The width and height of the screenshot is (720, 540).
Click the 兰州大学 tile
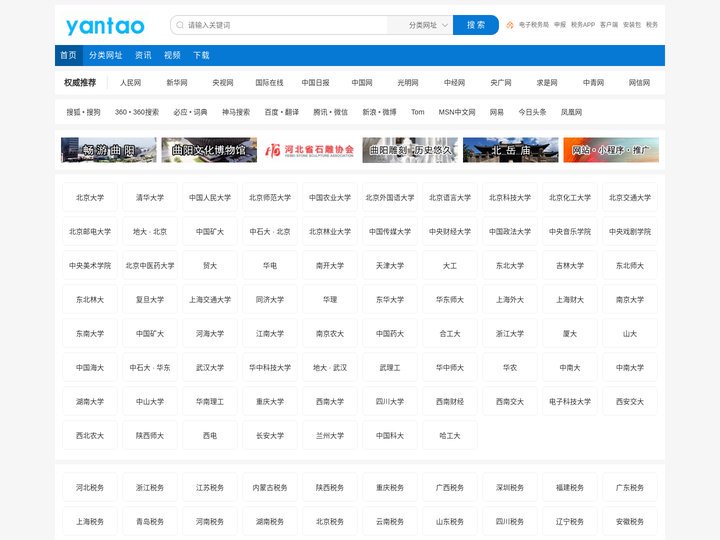point(330,435)
